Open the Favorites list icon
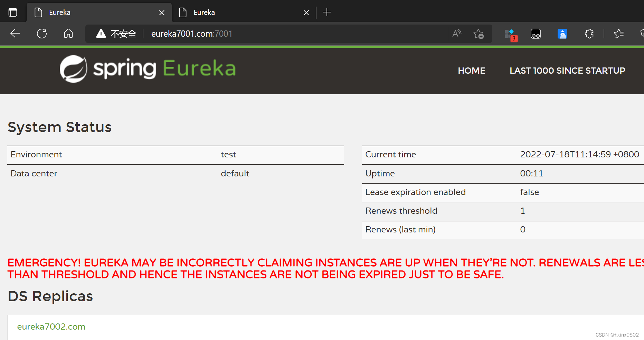 (x=619, y=34)
